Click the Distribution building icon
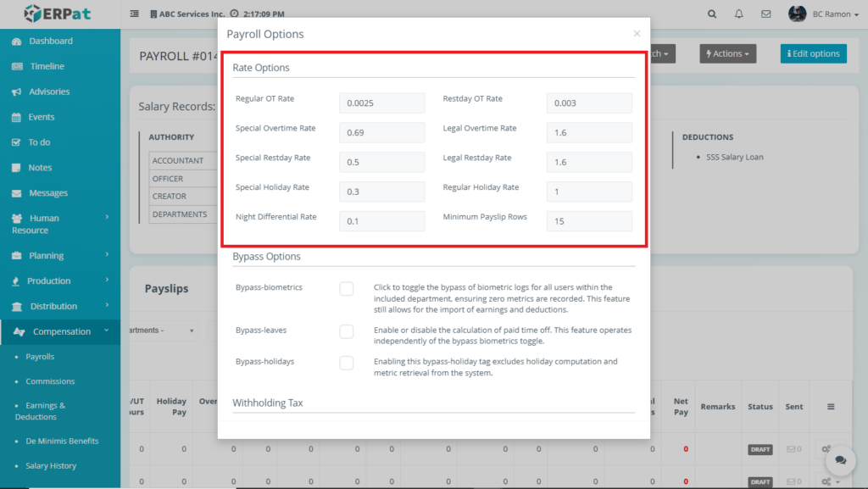This screenshot has width=868, height=489. tap(17, 307)
